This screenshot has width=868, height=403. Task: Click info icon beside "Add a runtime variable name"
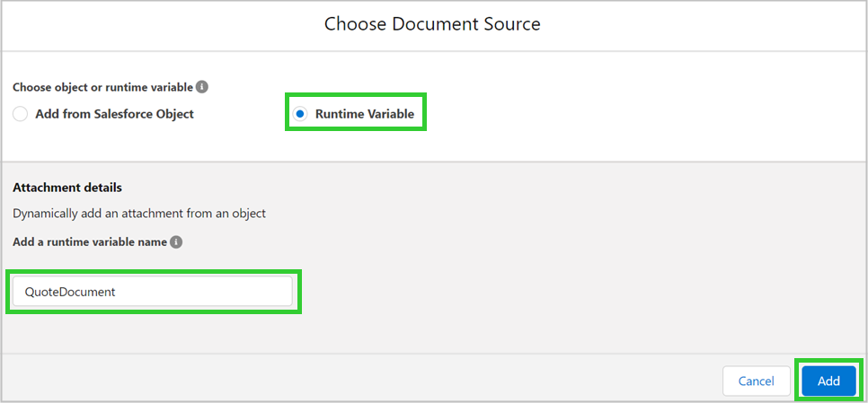(176, 242)
